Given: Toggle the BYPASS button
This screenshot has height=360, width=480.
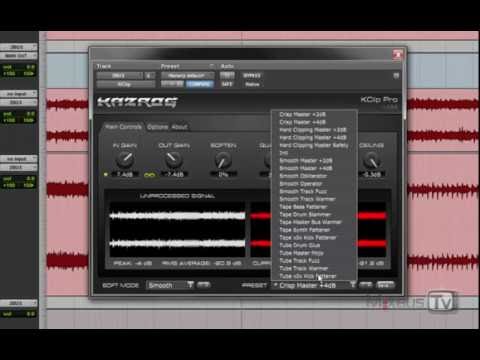Looking at the screenshot, I should pyautogui.click(x=252, y=76).
